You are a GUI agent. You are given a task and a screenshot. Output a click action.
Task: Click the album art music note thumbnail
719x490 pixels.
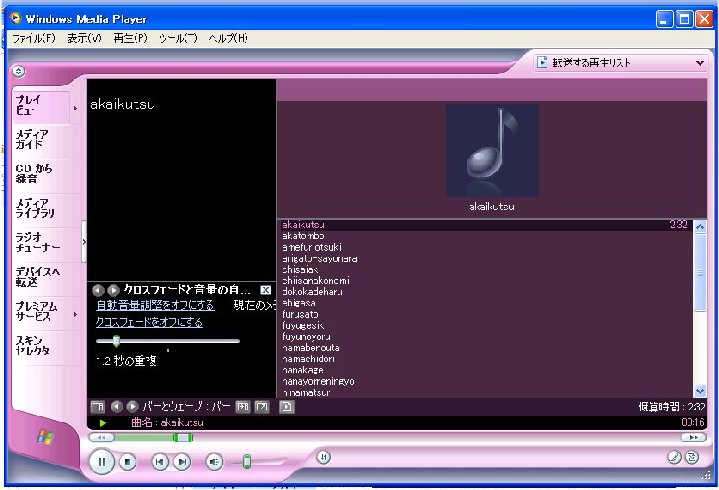coord(492,150)
